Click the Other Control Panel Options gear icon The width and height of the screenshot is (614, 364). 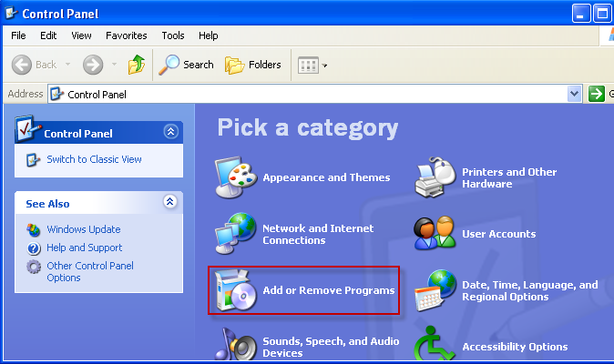point(34,267)
